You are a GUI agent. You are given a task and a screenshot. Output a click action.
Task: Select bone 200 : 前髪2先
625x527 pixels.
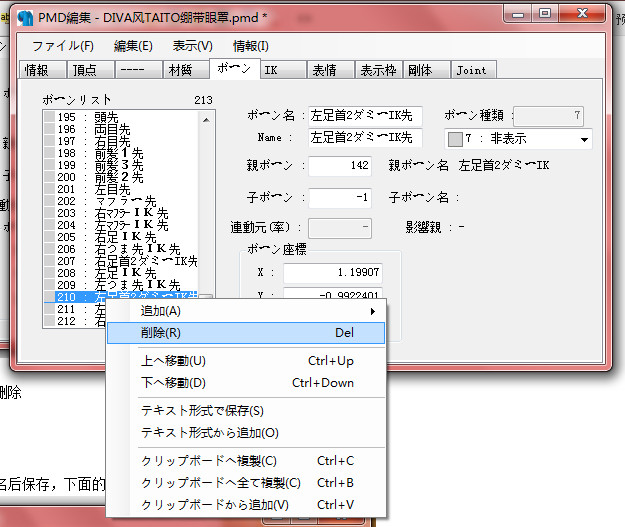pos(122,177)
